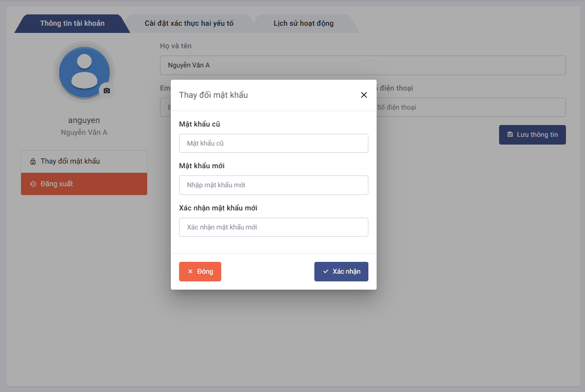Open Cài đặt xác thực hai yếu tố tab
Image resolution: width=585 pixels, height=392 pixels.
(x=189, y=24)
